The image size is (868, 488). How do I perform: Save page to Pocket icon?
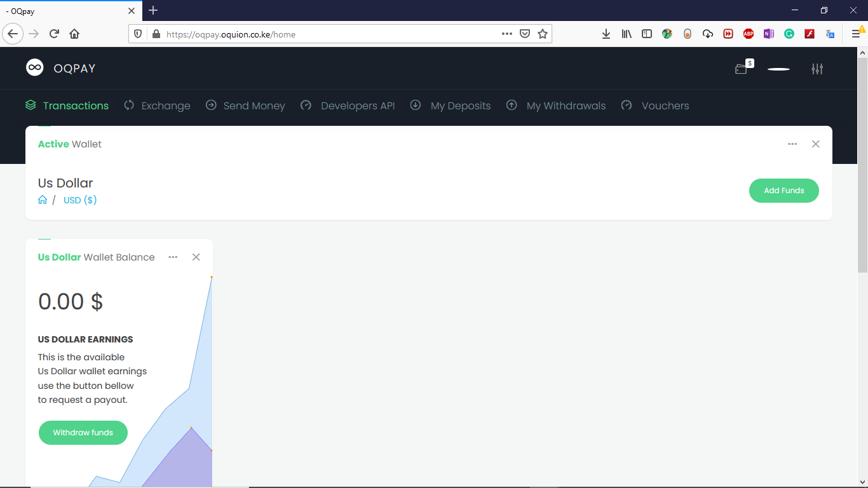point(525,34)
